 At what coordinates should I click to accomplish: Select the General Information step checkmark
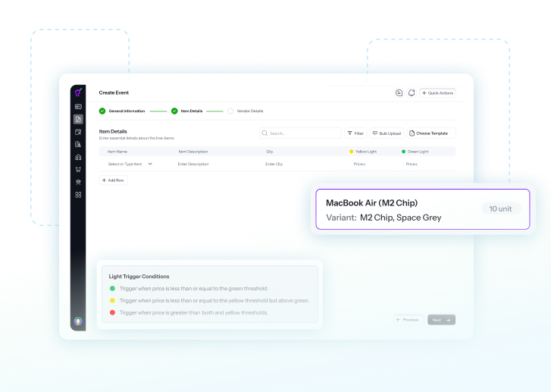(x=102, y=111)
